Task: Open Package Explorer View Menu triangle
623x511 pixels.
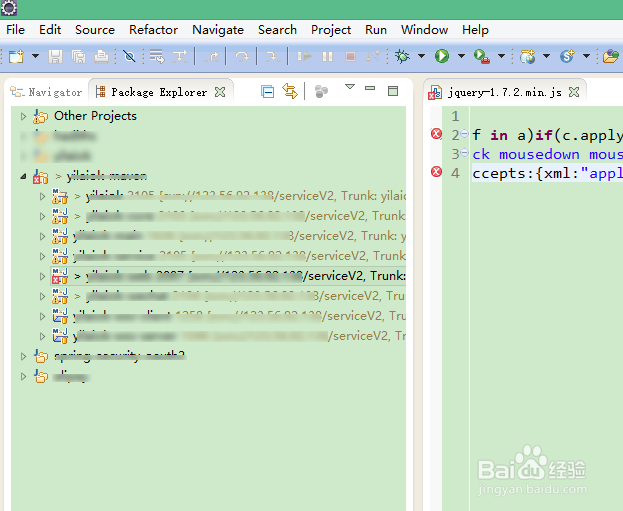Action: (x=350, y=87)
